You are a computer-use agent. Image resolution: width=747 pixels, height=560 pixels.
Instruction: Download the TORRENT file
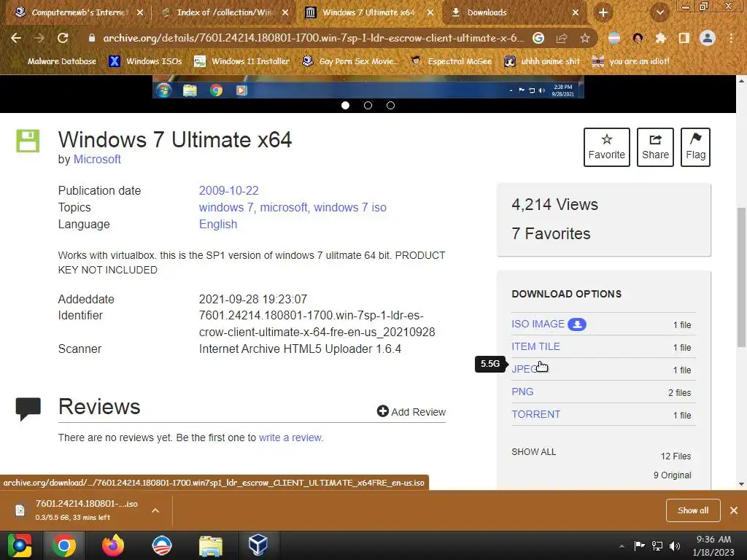(x=536, y=414)
